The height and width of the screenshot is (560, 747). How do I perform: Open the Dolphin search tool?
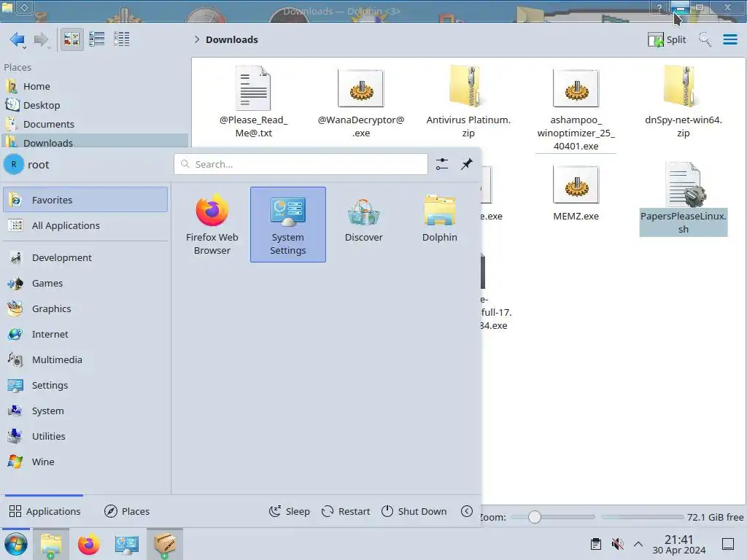point(705,39)
